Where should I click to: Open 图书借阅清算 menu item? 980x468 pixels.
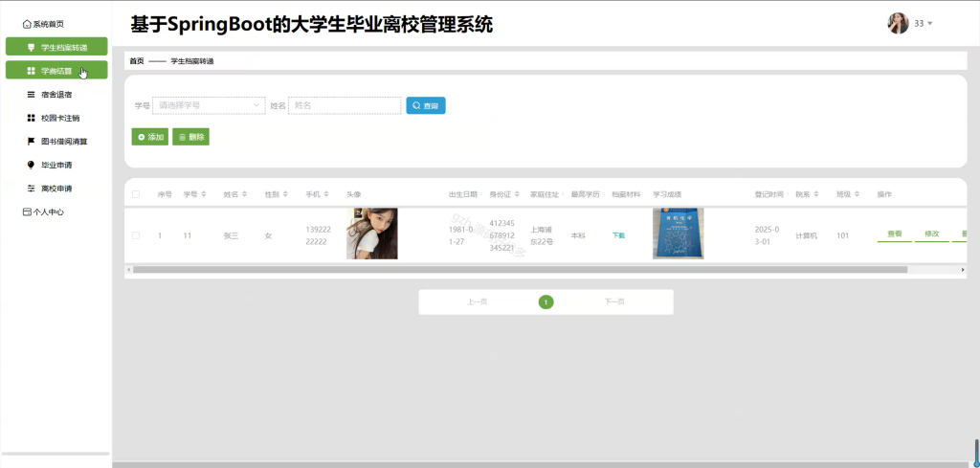(x=56, y=142)
